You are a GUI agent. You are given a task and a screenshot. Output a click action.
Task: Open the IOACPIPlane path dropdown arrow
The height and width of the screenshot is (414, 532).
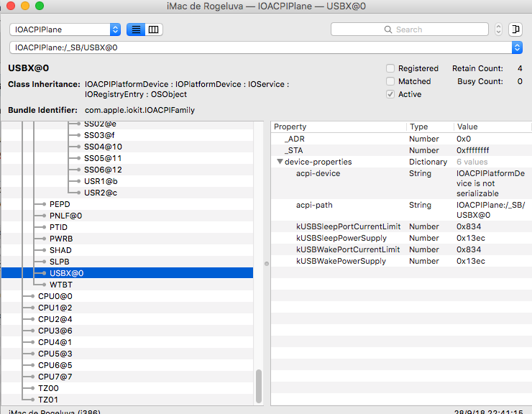517,47
